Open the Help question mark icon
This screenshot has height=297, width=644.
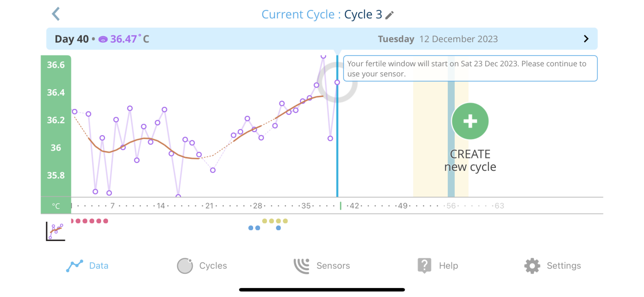tap(424, 265)
